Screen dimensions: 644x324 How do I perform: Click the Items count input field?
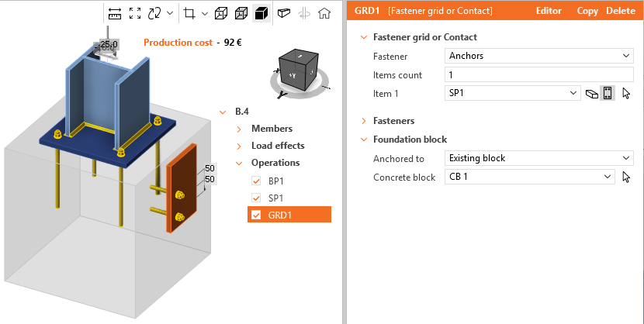click(x=538, y=74)
